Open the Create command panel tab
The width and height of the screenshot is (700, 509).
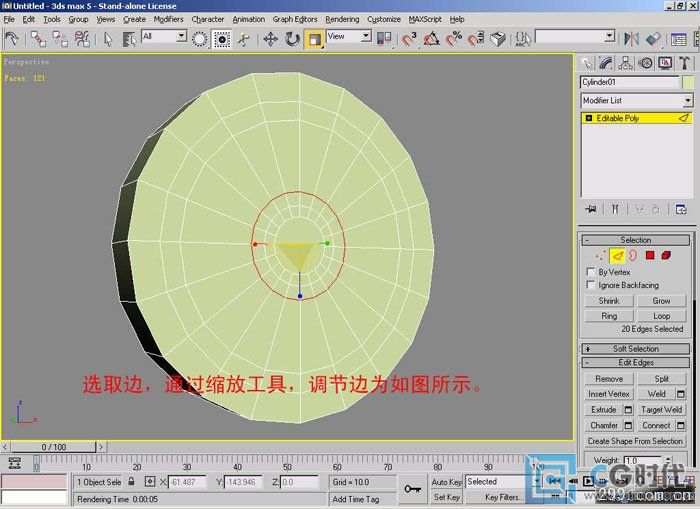point(586,63)
